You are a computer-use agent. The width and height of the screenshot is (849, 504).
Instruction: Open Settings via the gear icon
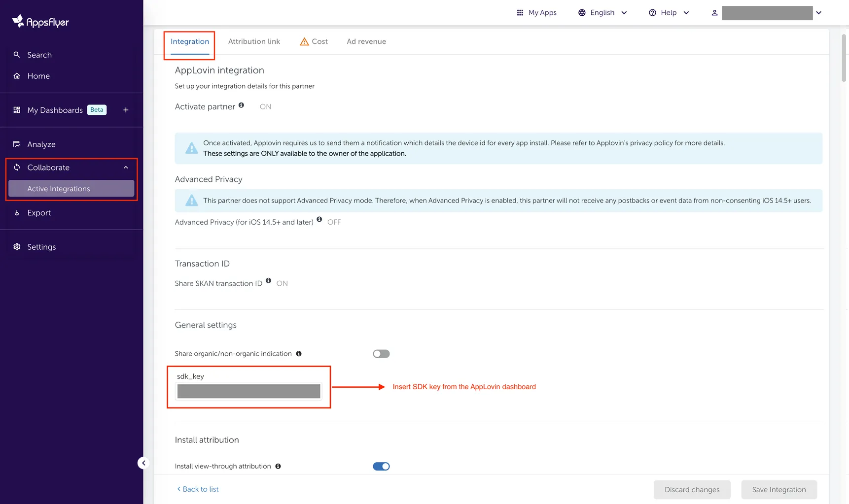pyautogui.click(x=16, y=246)
